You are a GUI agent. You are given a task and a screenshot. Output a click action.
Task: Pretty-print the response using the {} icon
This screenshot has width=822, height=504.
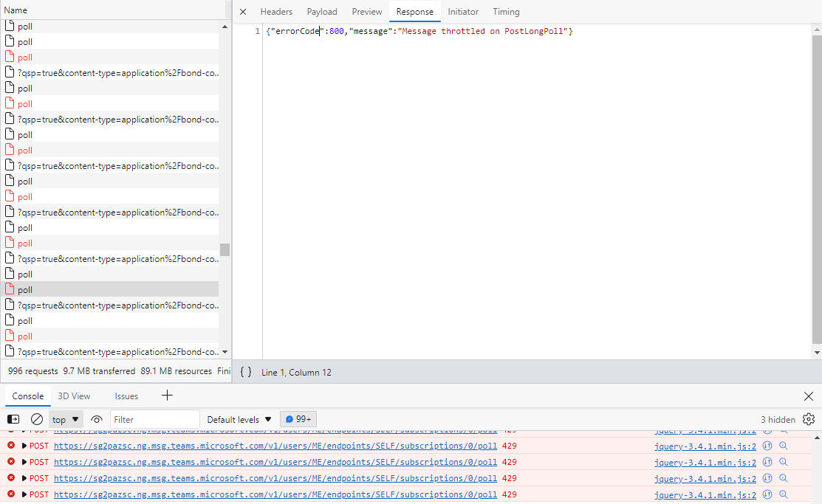pyautogui.click(x=245, y=372)
